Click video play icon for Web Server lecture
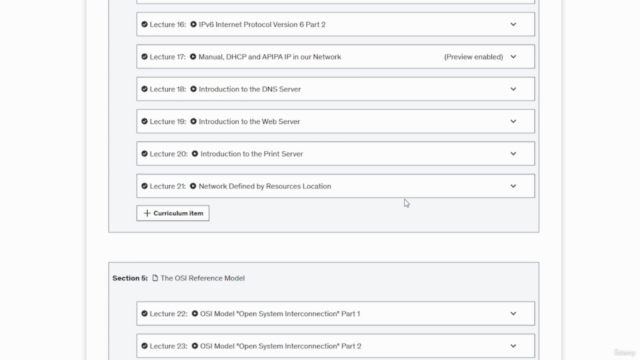Image resolution: width=640 pixels, height=360 pixels. point(193,121)
